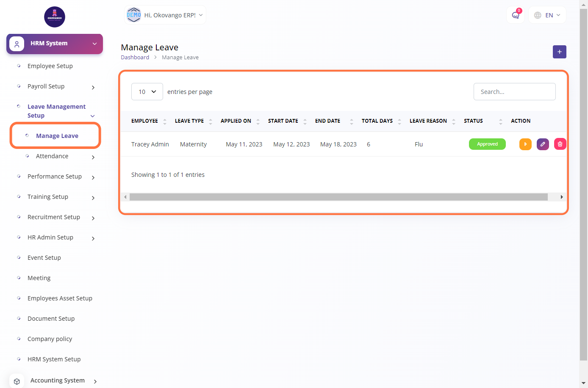588x388 pixels.
Task: Delete leave using the red trash icon
Action: tap(560, 144)
